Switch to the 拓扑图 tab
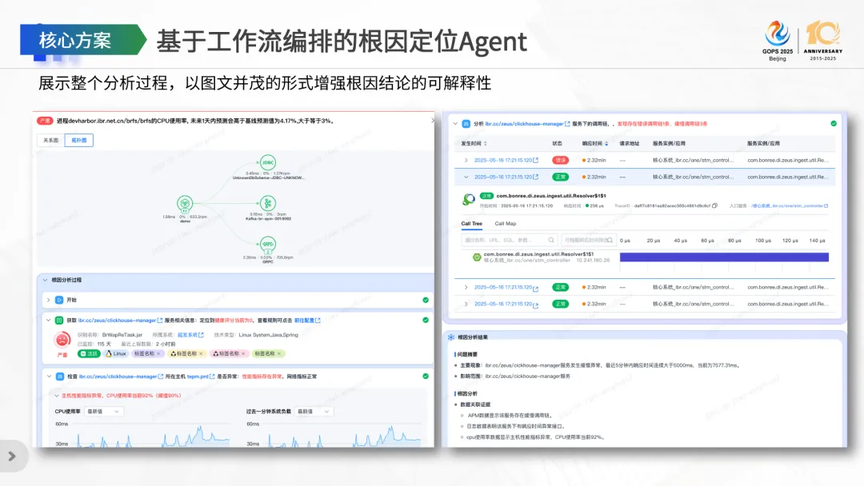The width and height of the screenshot is (864, 486). point(79,140)
